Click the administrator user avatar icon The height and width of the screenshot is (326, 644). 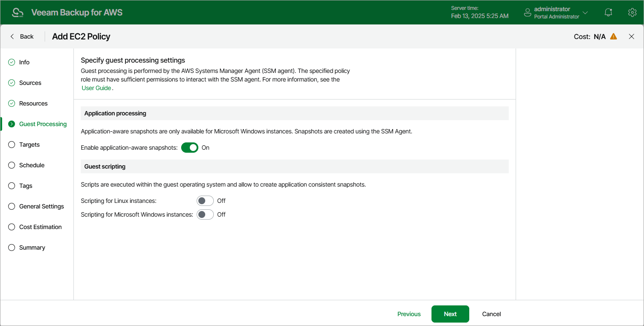[528, 13]
